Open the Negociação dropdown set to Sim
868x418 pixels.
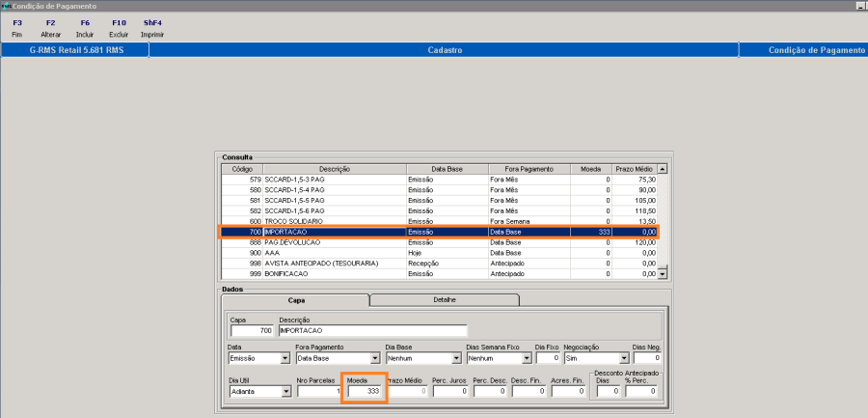(624, 358)
